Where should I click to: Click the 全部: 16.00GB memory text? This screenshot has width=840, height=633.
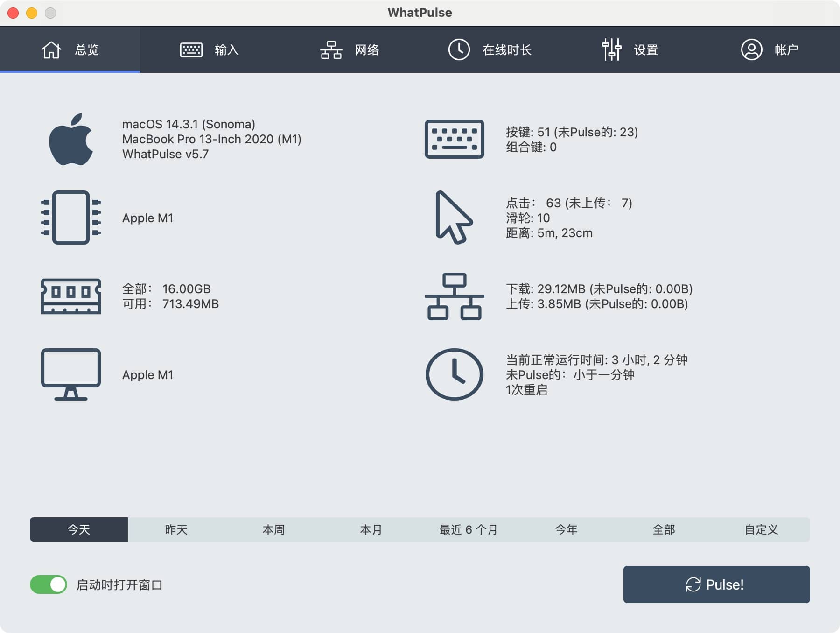pos(166,289)
